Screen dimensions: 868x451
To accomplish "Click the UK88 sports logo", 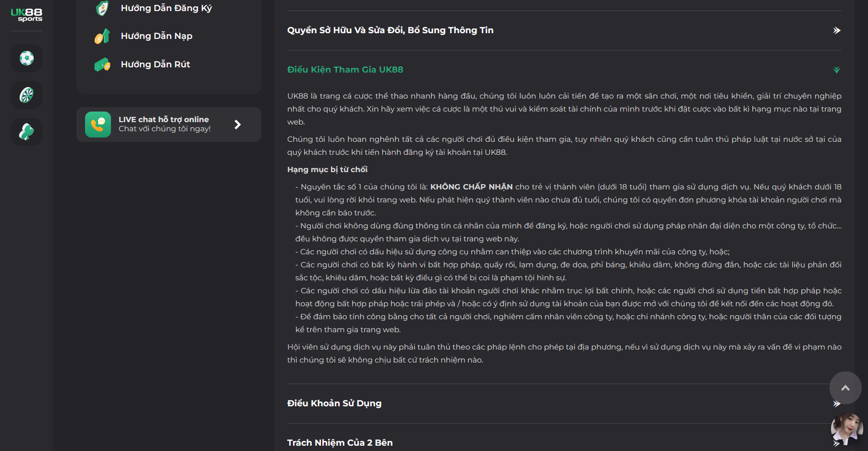I will click(26, 15).
